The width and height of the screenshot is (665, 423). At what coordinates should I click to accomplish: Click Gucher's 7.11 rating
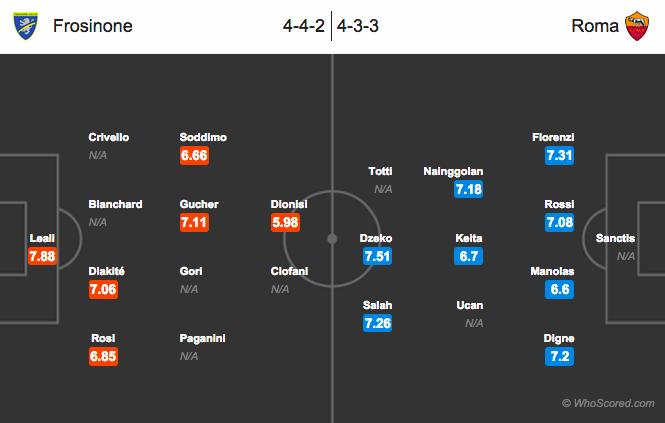pos(194,222)
